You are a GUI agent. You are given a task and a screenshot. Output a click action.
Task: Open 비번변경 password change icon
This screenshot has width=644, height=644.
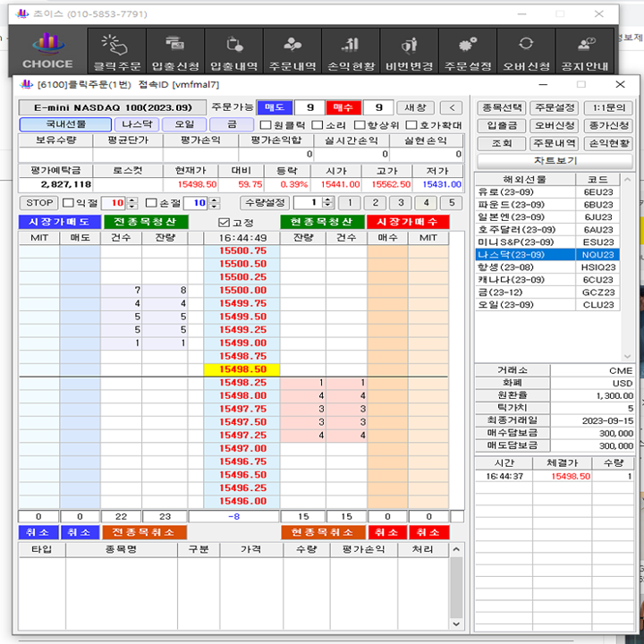click(409, 52)
